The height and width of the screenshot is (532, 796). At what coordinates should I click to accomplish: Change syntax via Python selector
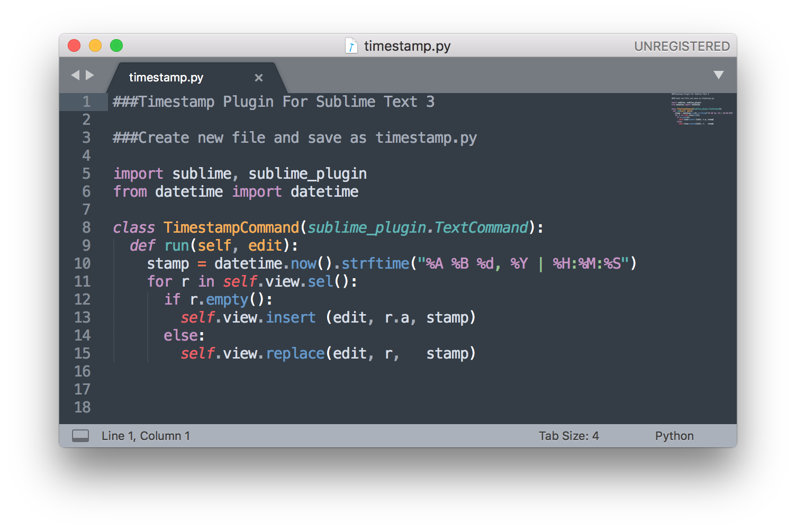(674, 436)
